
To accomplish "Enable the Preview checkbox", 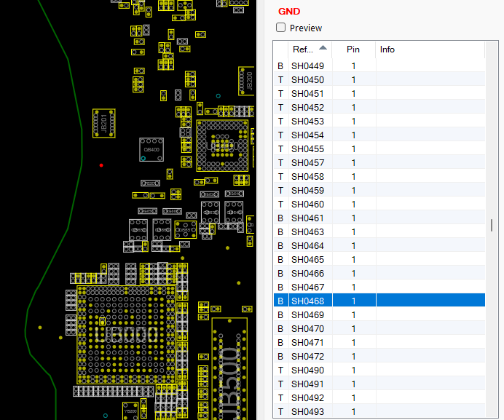I will pyautogui.click(x=281, y=28).
